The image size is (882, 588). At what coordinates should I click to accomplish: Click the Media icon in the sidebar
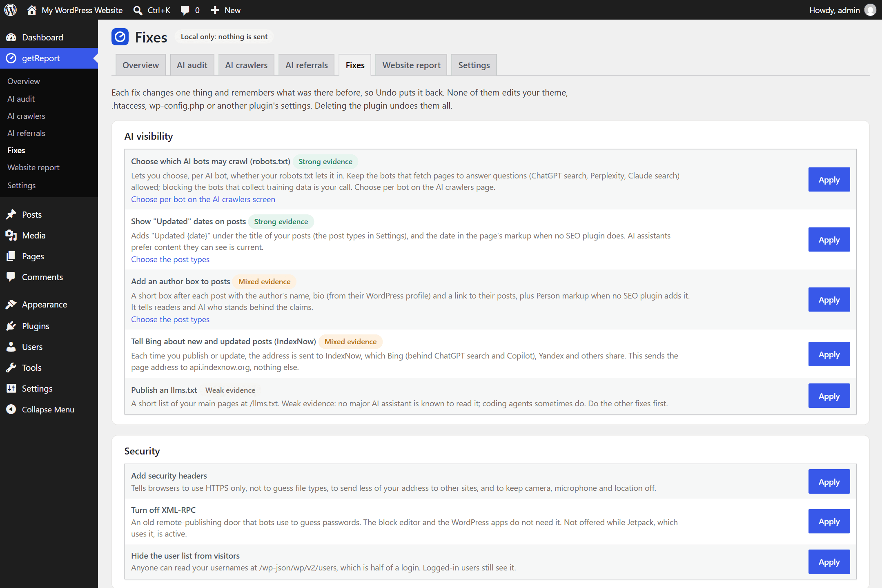[11, 235]
